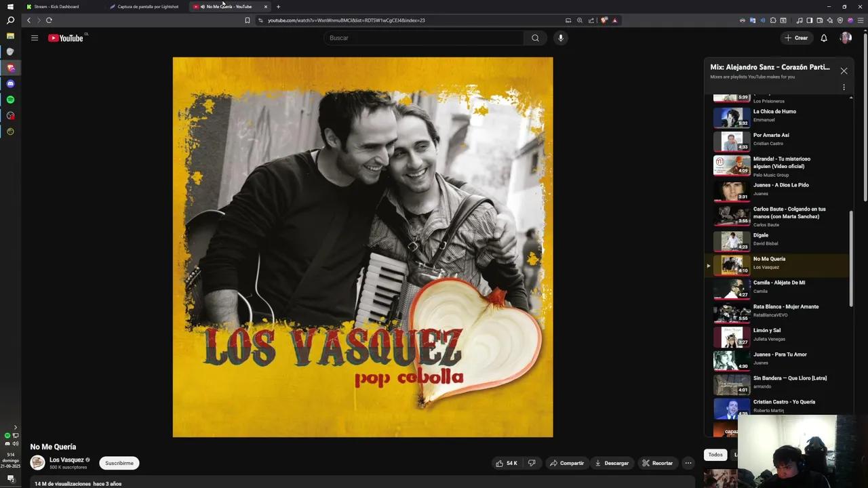Image resolution: width=868 pixels, height=488 pixels.
Task: Select 'Rata Blanca - Mujer Amante' playlist item
Action: [x=776, y=312]
